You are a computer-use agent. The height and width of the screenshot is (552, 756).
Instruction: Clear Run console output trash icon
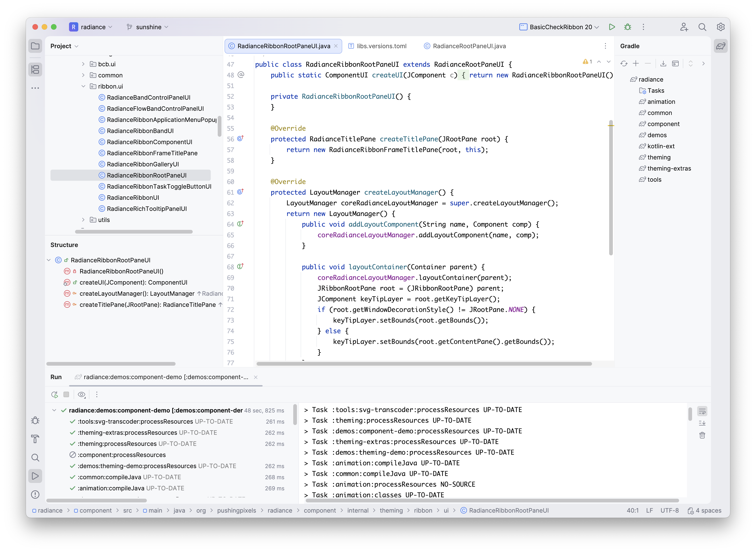point(702,435)
